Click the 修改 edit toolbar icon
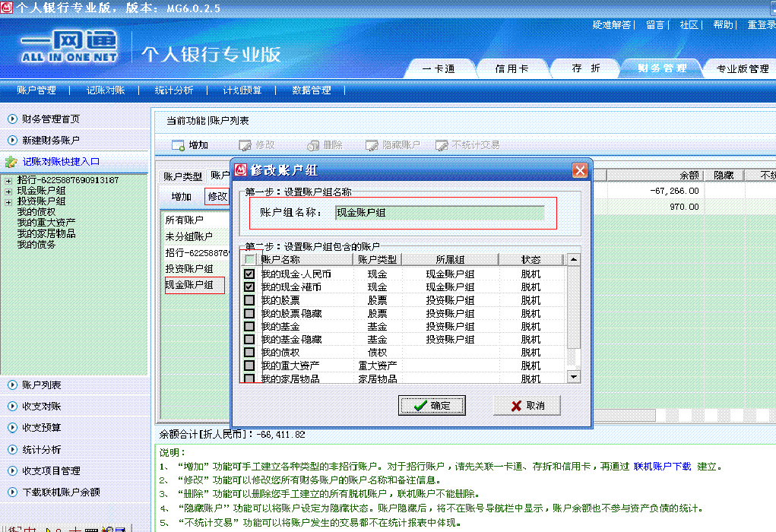 (x=245, y=145)
